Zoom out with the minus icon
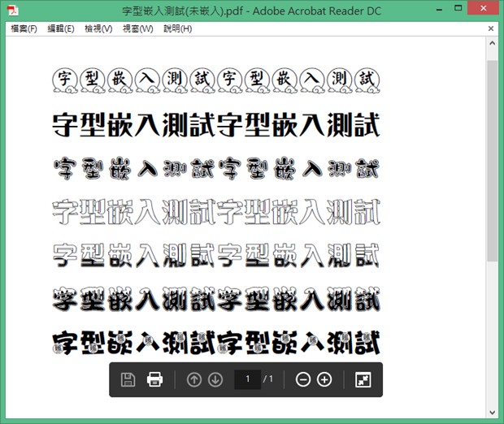This screenshot has width=504, height=424. [302, 379]
